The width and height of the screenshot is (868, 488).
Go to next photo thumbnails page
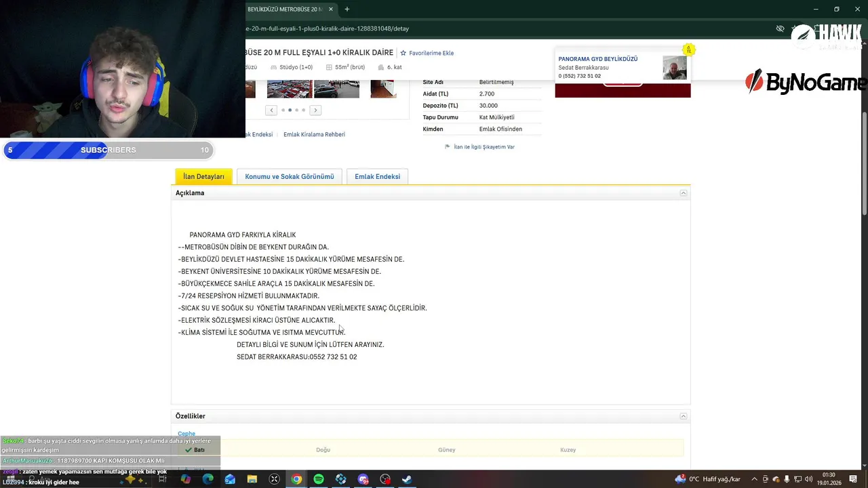315,110
